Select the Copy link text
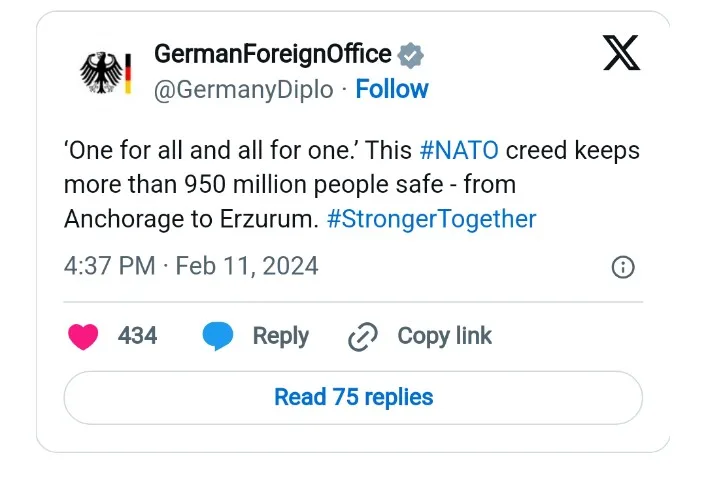 (444, 336)
